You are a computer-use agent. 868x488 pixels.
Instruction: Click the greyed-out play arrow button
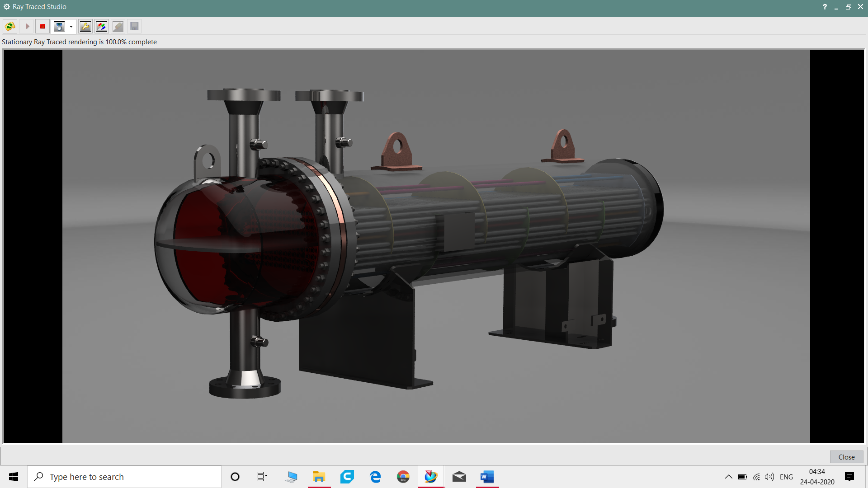(x=27, y=27)
